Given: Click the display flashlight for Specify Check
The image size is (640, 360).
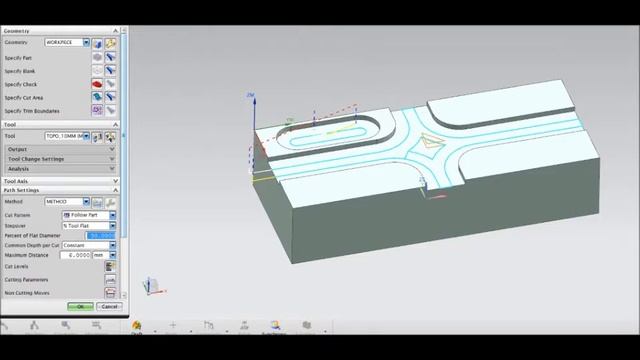Looking at the screenshot, I should [x=110, y=84].
